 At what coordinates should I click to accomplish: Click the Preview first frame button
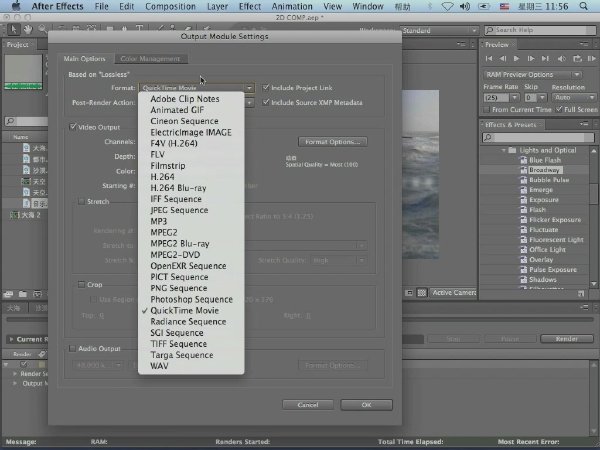coord(489,59)
